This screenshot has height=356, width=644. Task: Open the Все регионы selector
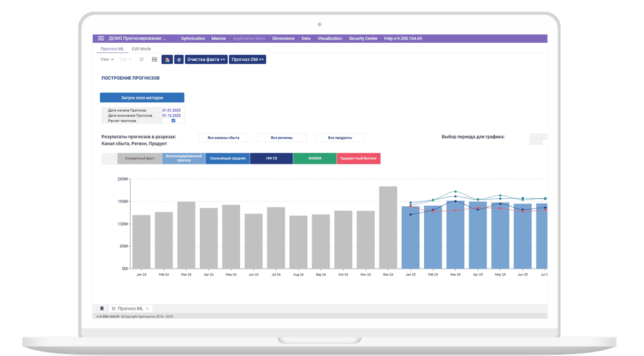(281, 138)
